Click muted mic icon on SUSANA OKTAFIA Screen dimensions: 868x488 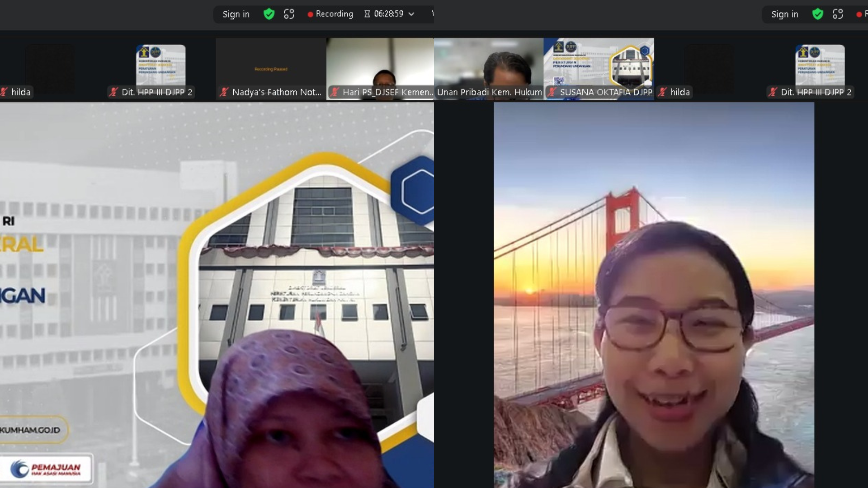click(552, 92)
